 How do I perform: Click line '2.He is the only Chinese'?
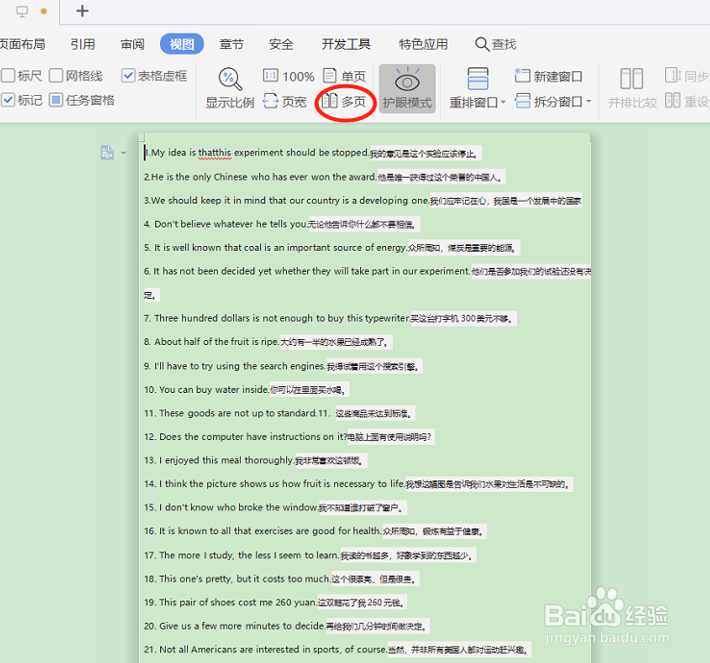tap(323, 177)
